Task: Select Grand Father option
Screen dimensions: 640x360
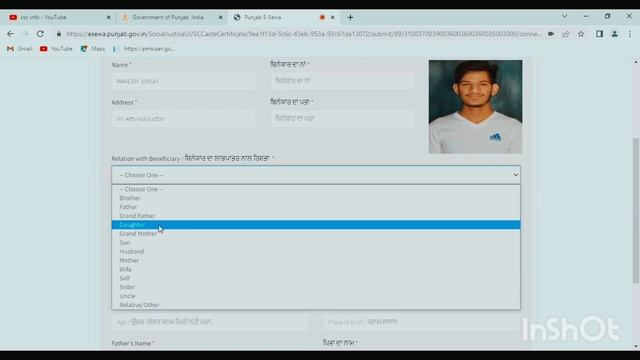Action: tap(316, 216)
